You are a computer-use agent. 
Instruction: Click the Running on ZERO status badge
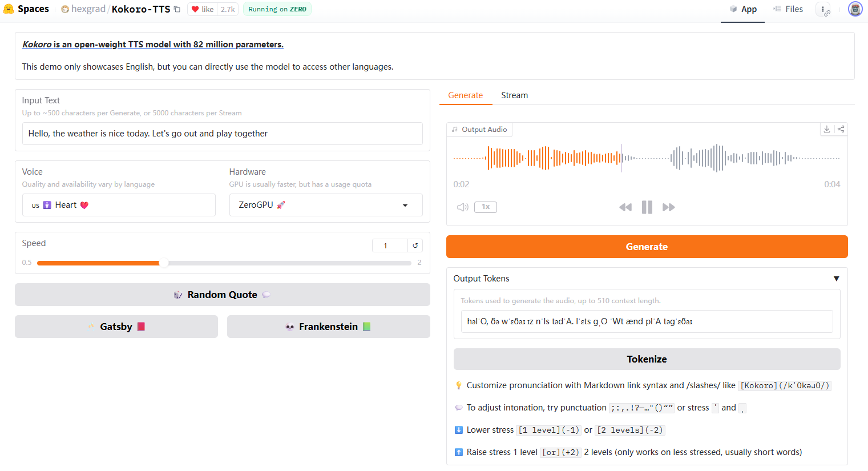point(277,9)
